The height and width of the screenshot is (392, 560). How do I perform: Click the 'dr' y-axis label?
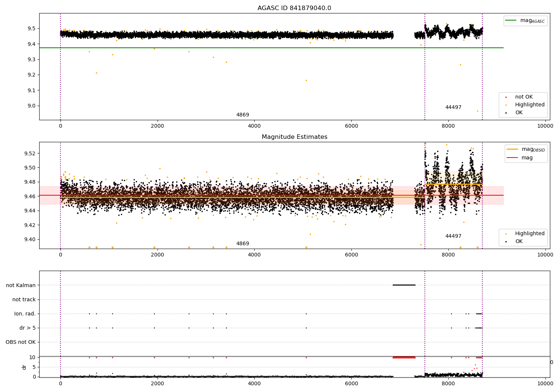click(x=24, y=367)
